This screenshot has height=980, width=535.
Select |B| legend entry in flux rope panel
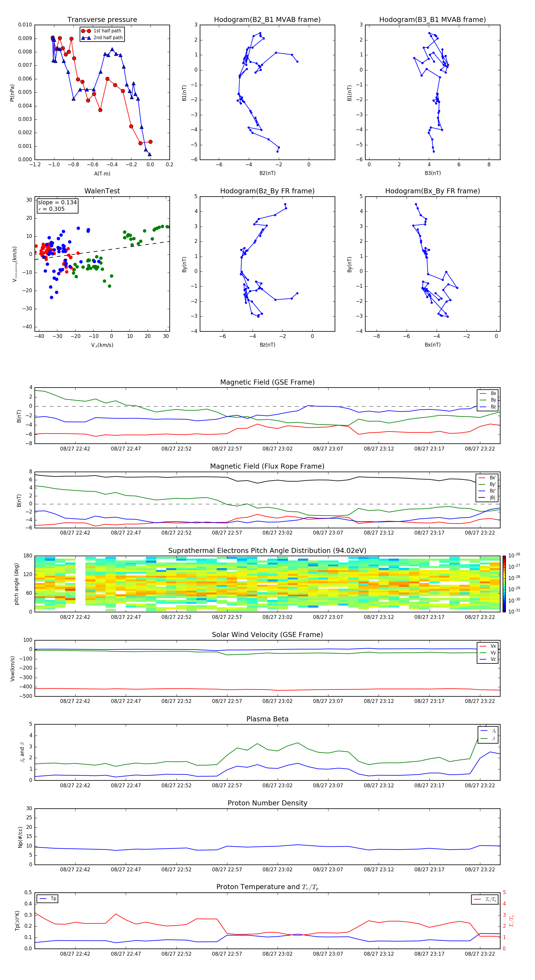[487, 498]
